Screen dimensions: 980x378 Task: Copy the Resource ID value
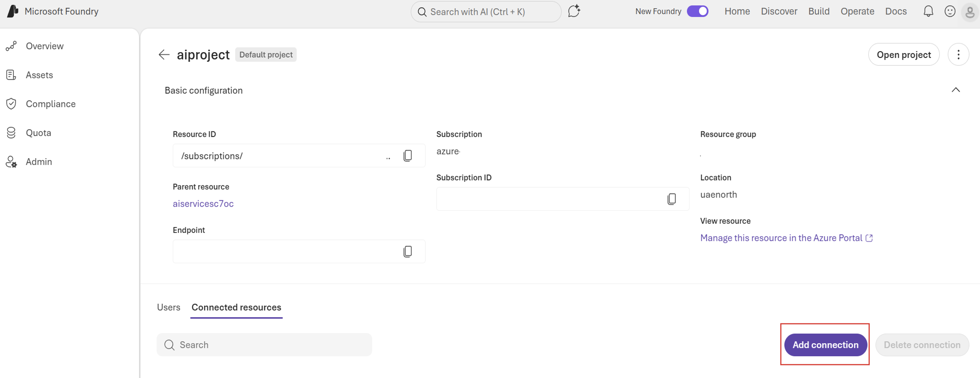point(407,156)
